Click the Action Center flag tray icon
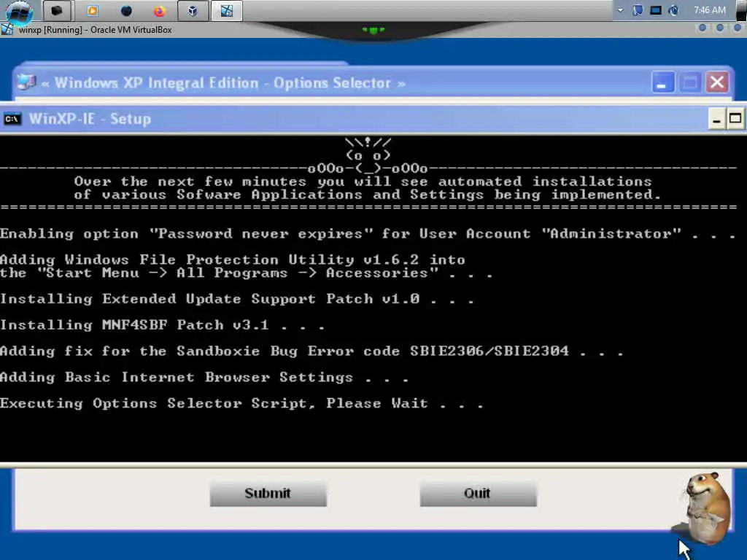747x560 pixels. (638, 10)
